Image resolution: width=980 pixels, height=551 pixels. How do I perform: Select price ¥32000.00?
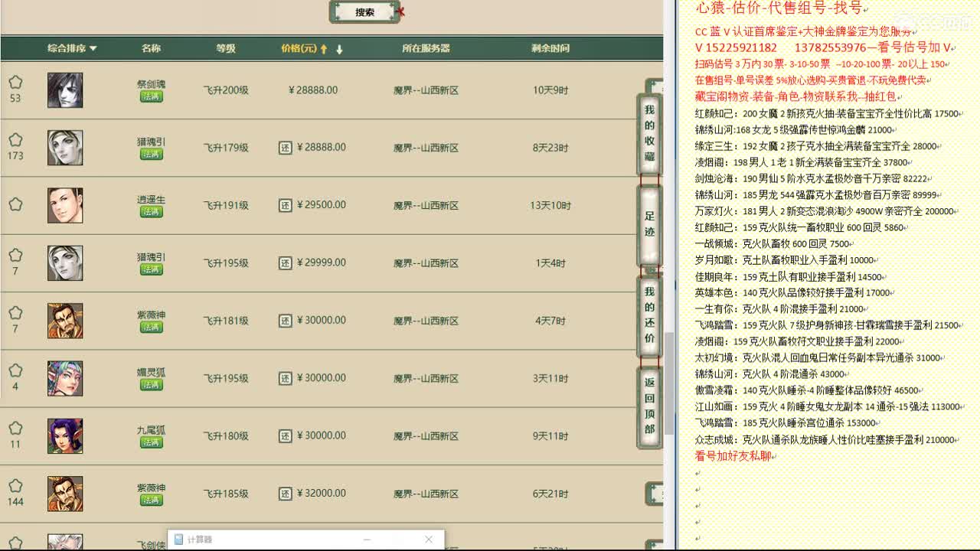pos(322,494)
